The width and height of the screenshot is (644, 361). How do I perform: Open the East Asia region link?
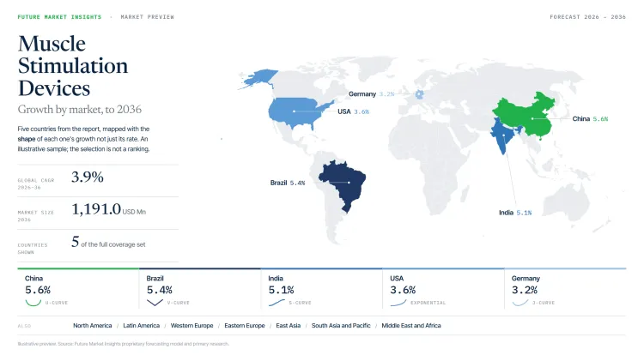coord(289,325)
